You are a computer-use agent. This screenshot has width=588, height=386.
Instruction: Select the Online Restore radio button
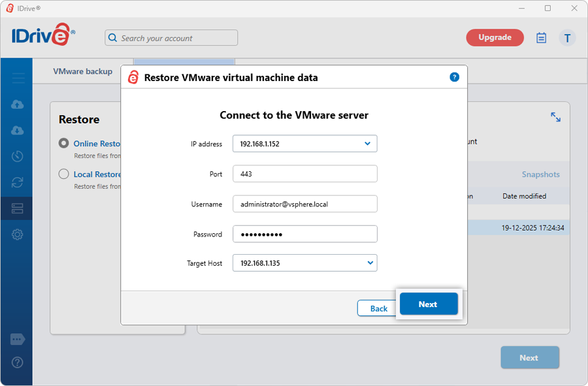point(64,143)
